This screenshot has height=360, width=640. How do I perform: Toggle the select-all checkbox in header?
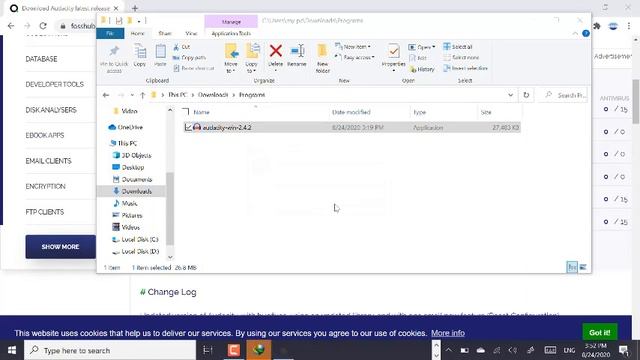[186, 112]
